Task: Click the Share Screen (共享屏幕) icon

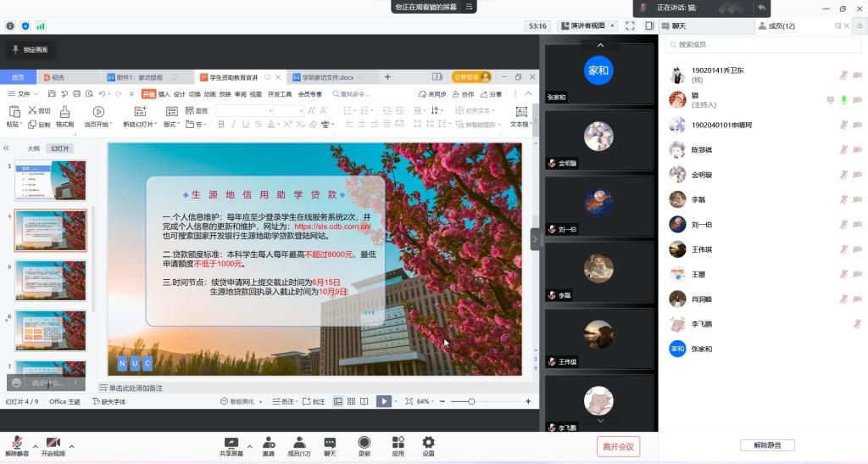Action: (231, 443)
